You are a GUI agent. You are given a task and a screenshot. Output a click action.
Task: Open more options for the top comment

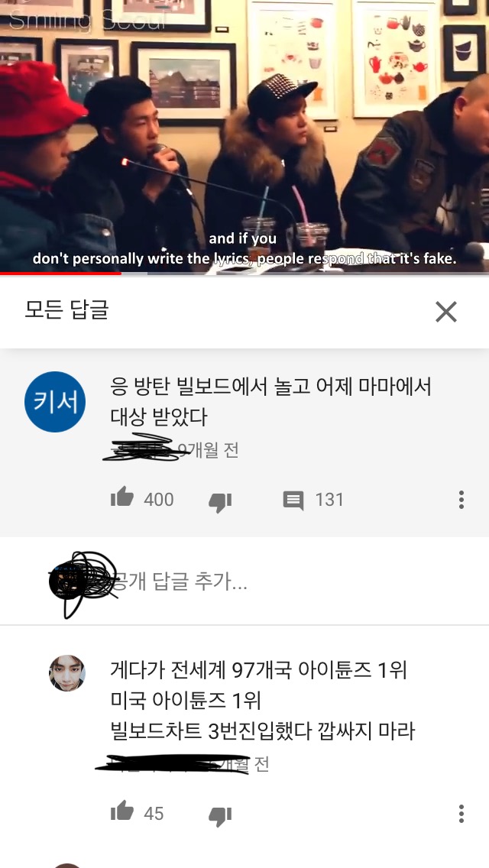coord(461,499)
